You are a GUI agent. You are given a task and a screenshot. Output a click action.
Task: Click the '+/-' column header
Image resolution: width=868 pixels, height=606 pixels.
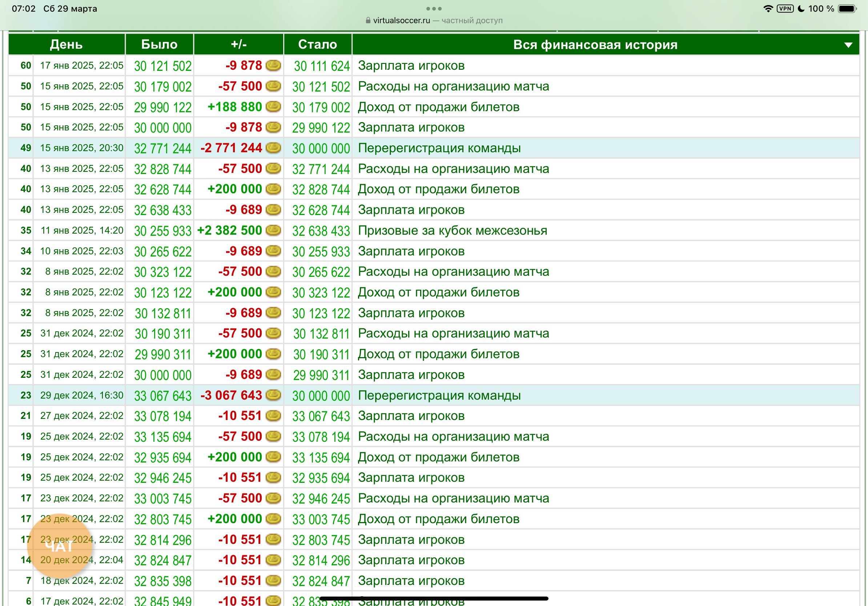tap(238, 45)
